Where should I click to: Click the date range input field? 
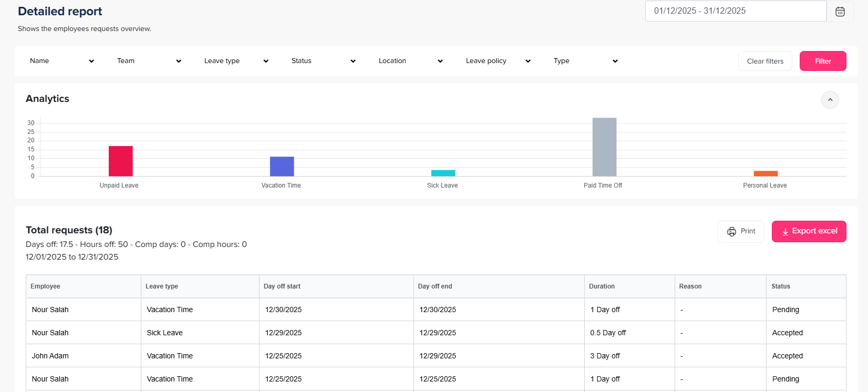[x=735, y=11]
